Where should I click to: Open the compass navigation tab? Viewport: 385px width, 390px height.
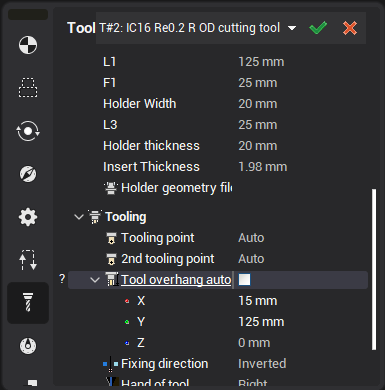[x=28, y=174]
